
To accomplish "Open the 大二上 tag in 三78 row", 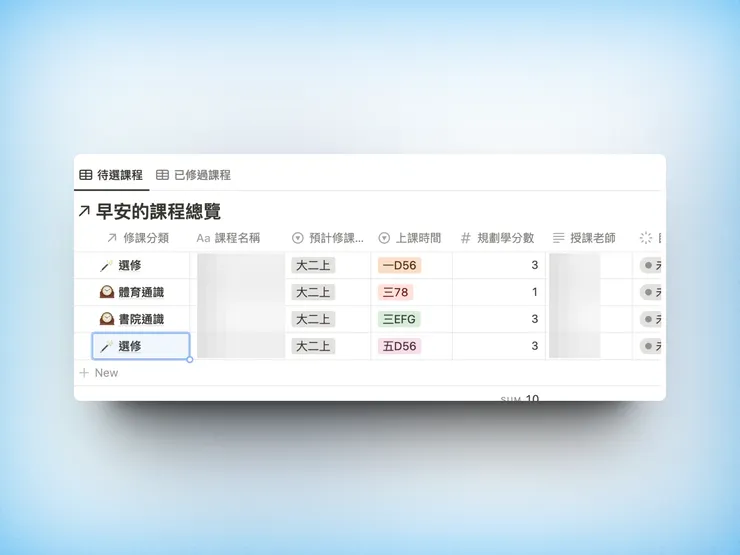I will pyautogui.click(x=313, y=292).
